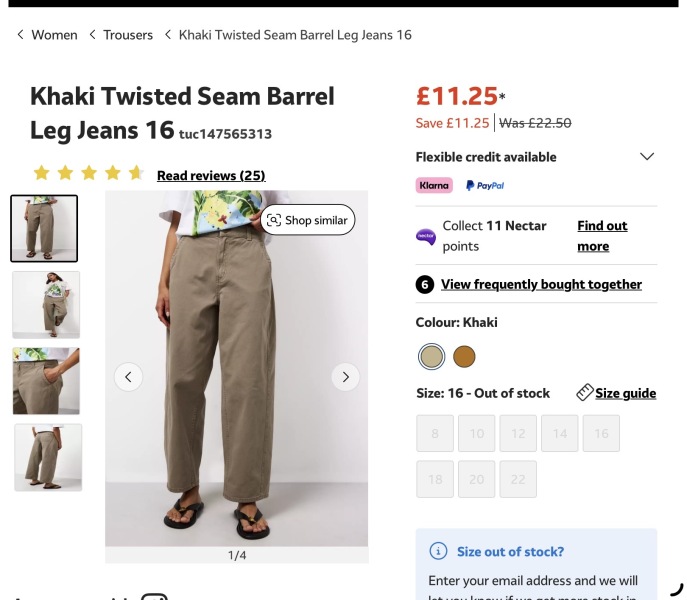
Task: Click the info icon beside Size out of stock
Action: 438,551
